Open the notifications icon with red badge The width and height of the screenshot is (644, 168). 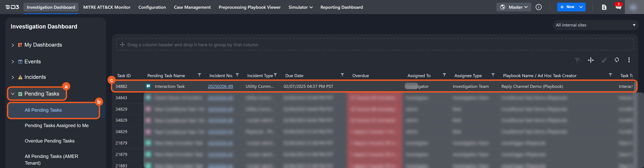click(x=618, y=7)
